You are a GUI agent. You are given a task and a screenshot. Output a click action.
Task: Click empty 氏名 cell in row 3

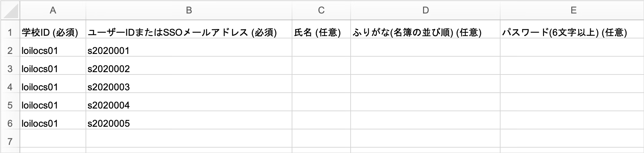pos(321,69)
